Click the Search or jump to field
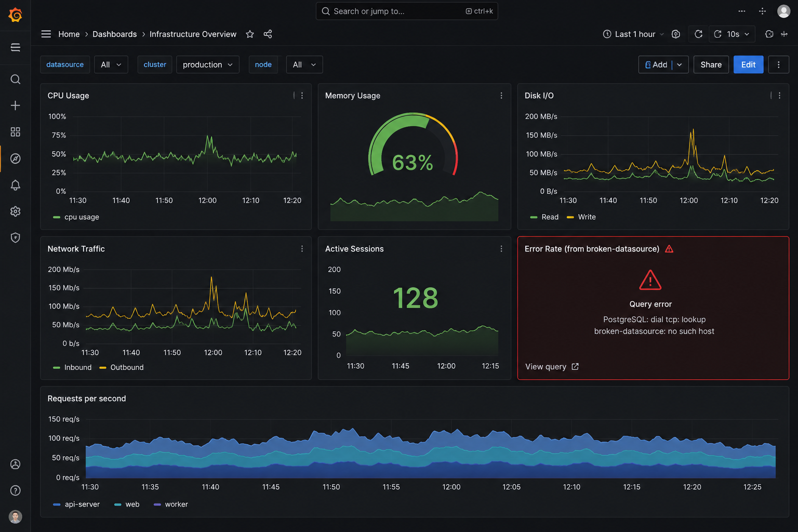Screen dimensions: 798x532 tap(407, 11)
